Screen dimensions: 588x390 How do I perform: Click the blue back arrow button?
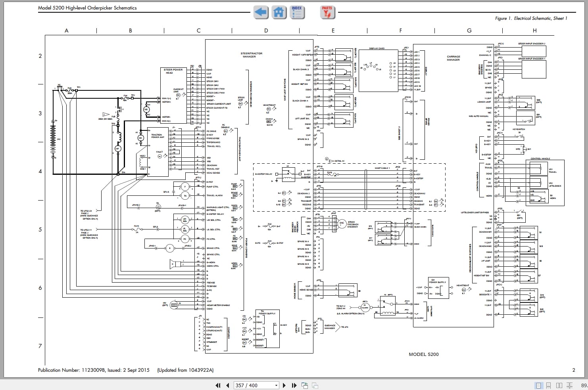pyautogui.click(x=261, y=12)
